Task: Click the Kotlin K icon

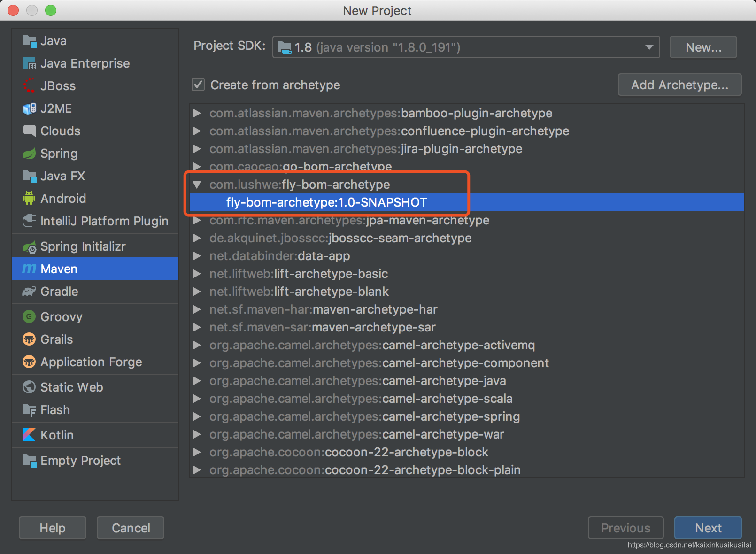Action: point(29,435)
